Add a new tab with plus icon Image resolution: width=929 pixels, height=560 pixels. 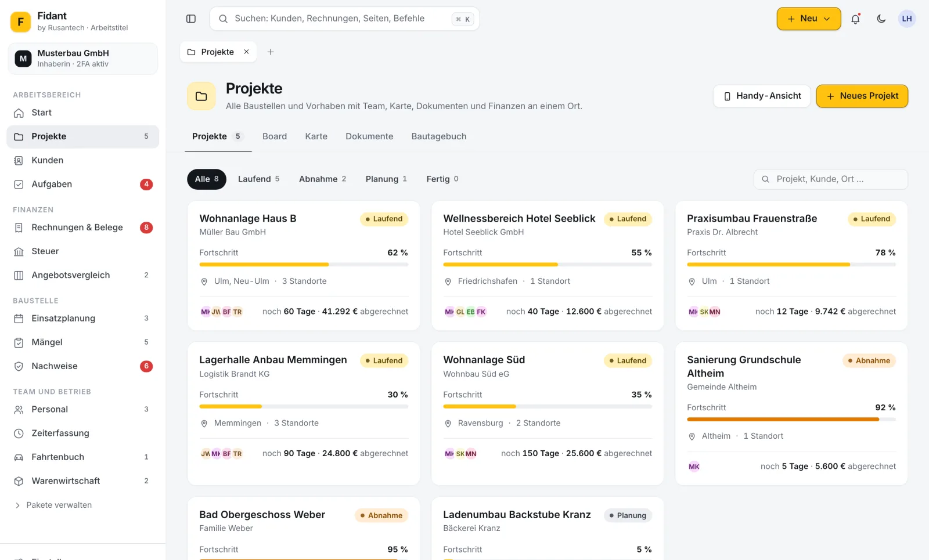point(271,52)
